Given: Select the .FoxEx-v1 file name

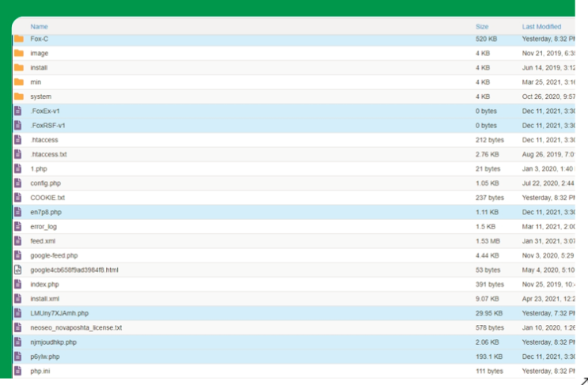Looking at the screenshot, I should click(45, 111).
